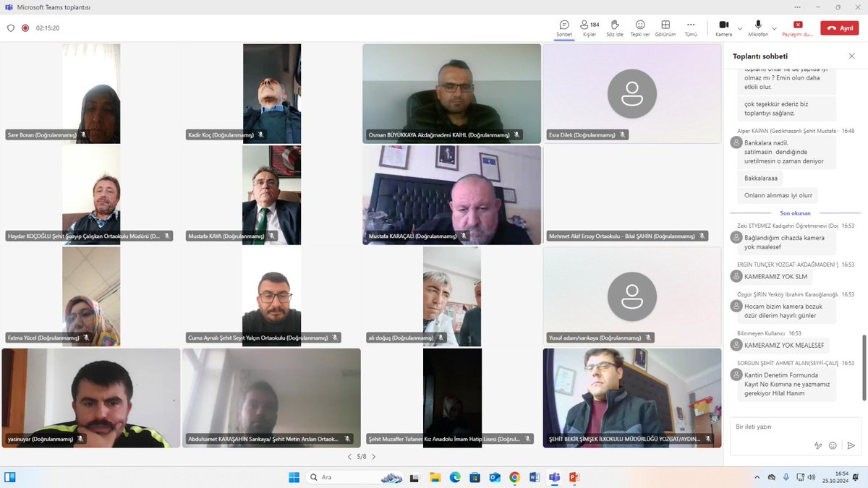Image resolution: width=868 pixels, height=488 pixels.
Task: Click Paylaşımı durdur stop sharing button
Action: pos(798,28)
